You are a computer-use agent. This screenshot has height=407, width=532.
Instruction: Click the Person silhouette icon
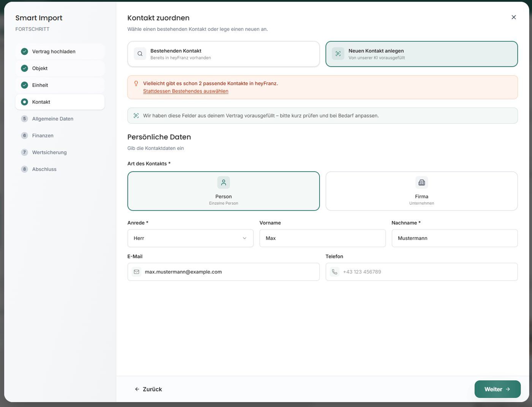click(223, 183)
